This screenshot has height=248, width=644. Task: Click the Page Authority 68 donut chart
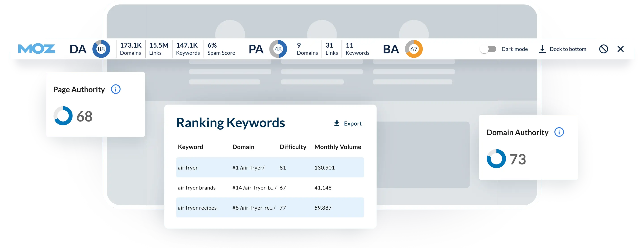[x=63, y=116]
